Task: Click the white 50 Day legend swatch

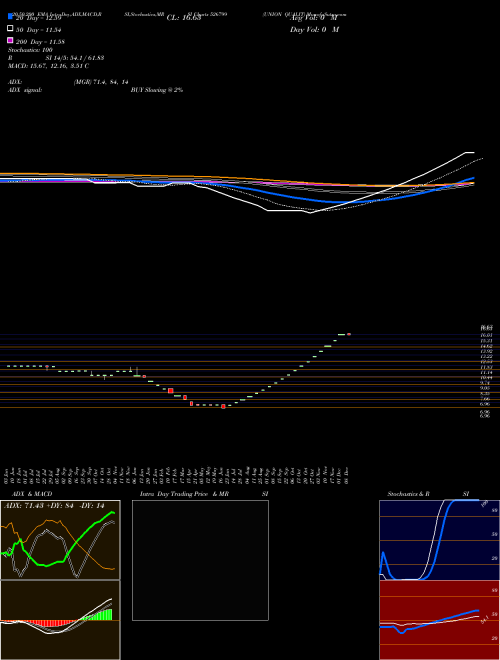Action: point(10,29)
